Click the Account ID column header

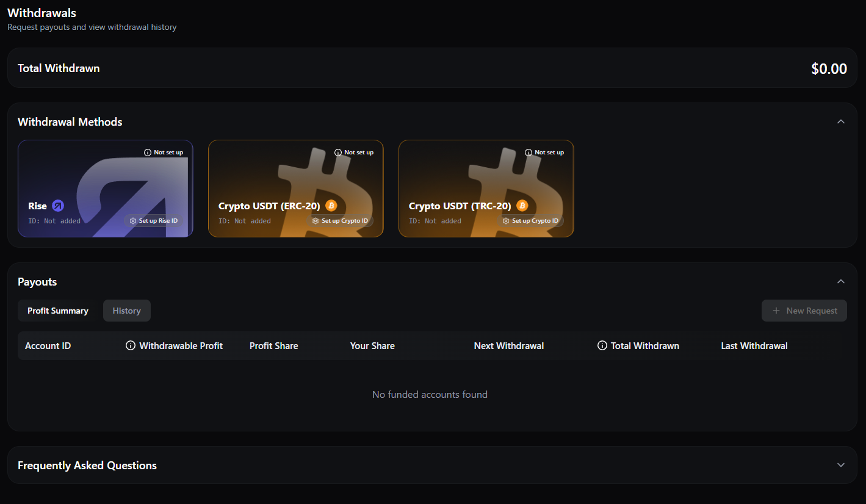tap(48, 346)
